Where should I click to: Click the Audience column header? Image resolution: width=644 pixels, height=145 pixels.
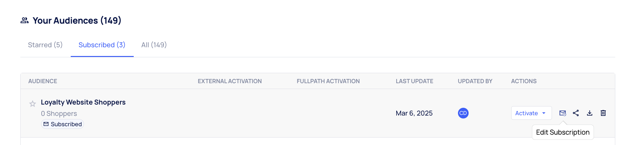[x=43, y=81]
